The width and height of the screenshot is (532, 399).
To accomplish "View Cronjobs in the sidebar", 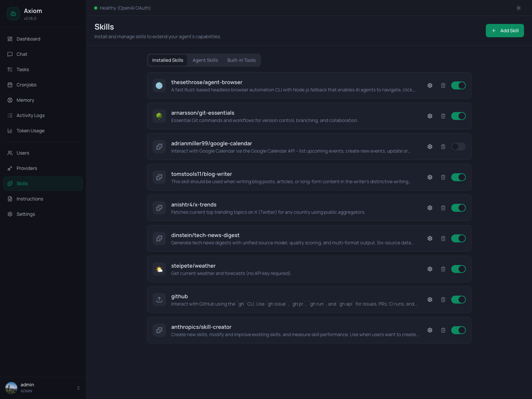I will [x=26, y=85].
